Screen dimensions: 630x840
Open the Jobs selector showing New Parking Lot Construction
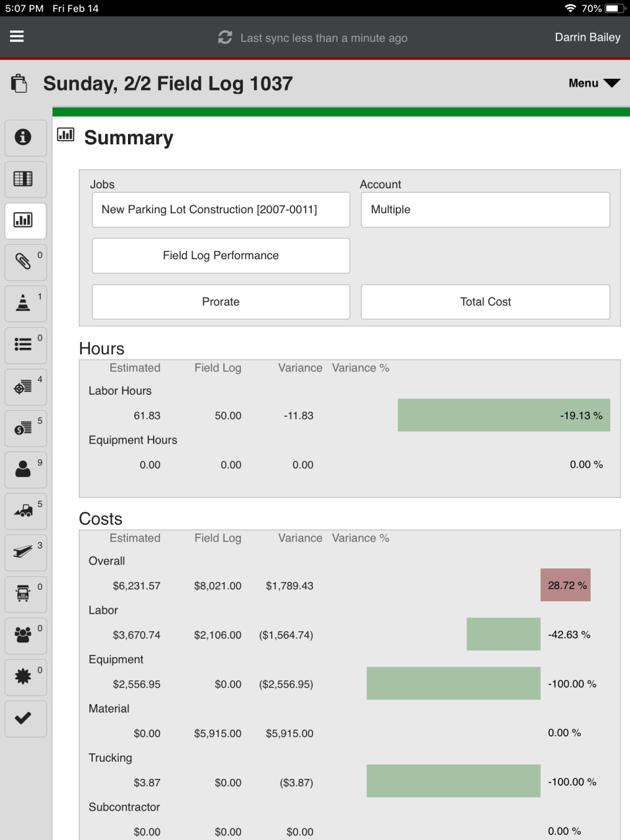click(220, 209)
